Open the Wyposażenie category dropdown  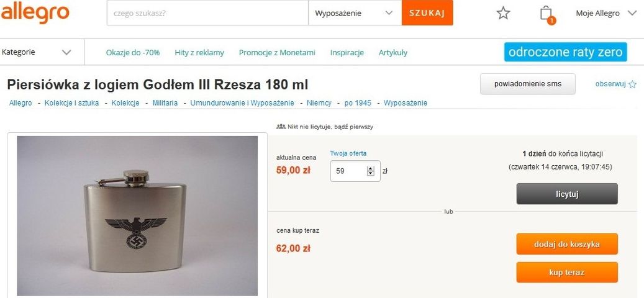click(x=355, y=12)
